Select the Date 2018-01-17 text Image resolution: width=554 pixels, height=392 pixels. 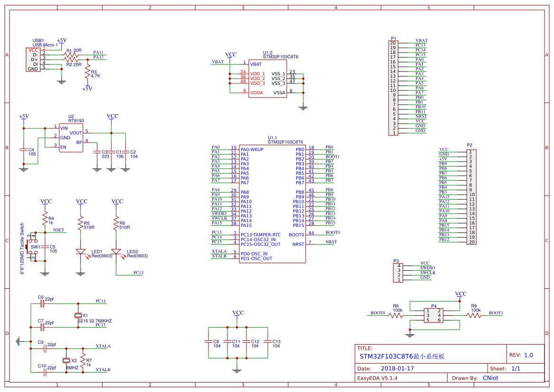397,368
